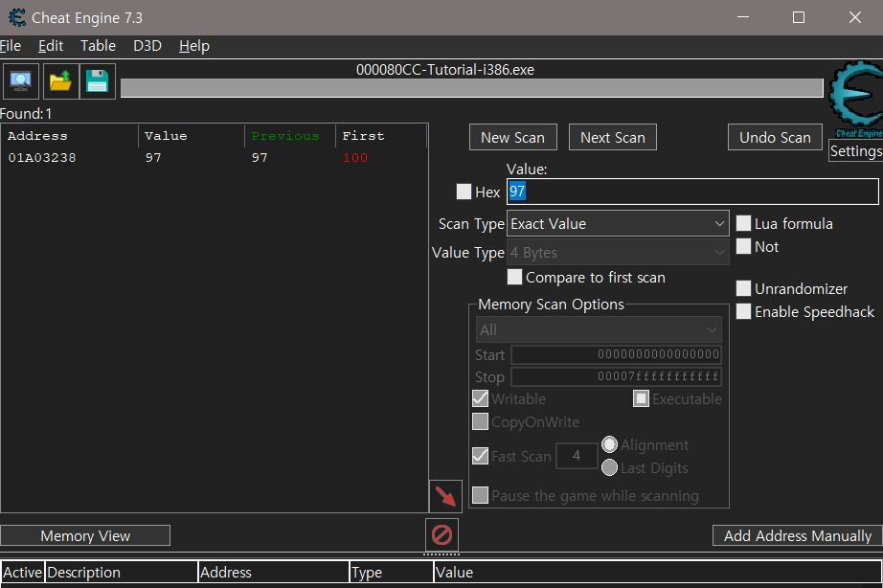This screenshot has width=883, height=588.
Task: Click the Cheat Engine title bar icon
Action: click(x=17, y=17)
